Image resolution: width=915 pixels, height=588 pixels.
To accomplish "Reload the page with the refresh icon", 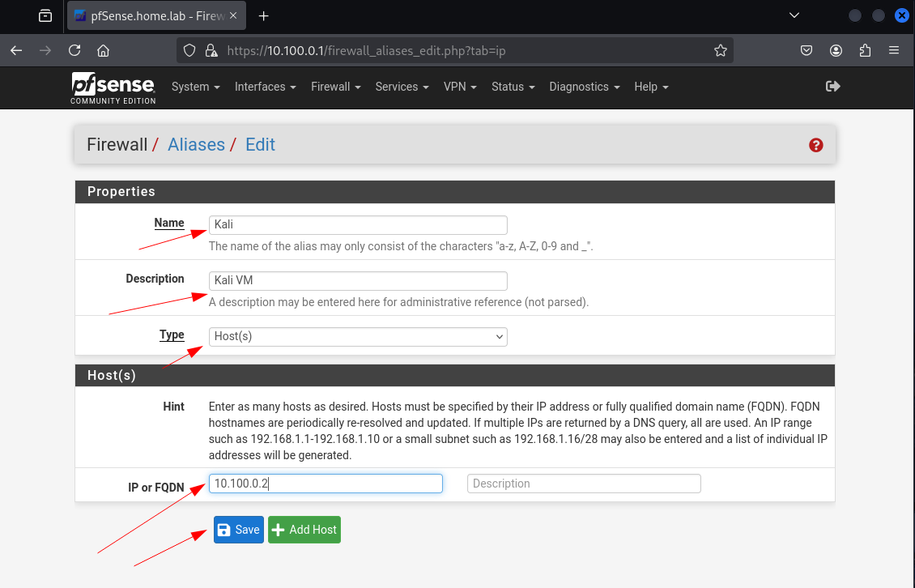I will 74,51.
